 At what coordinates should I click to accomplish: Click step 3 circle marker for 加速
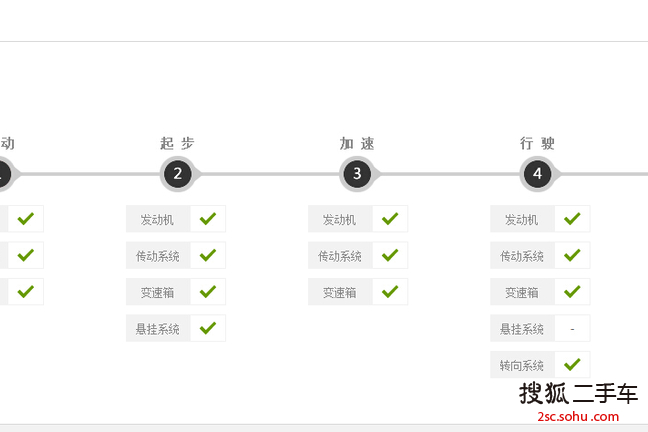[x=357, y=174]
